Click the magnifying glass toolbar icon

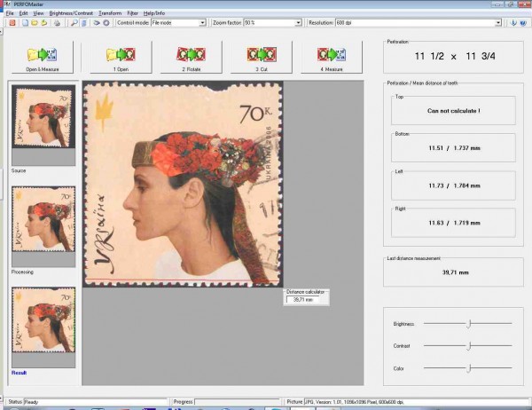tap(74, 23)
